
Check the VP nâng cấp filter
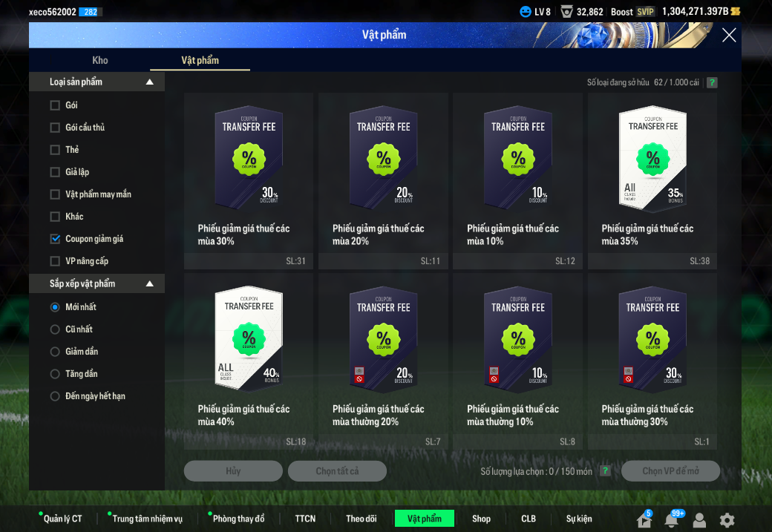(55, 261)
